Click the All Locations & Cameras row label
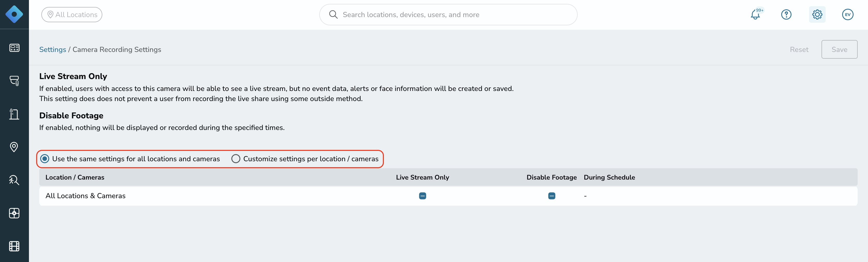 tap(85, 196)
